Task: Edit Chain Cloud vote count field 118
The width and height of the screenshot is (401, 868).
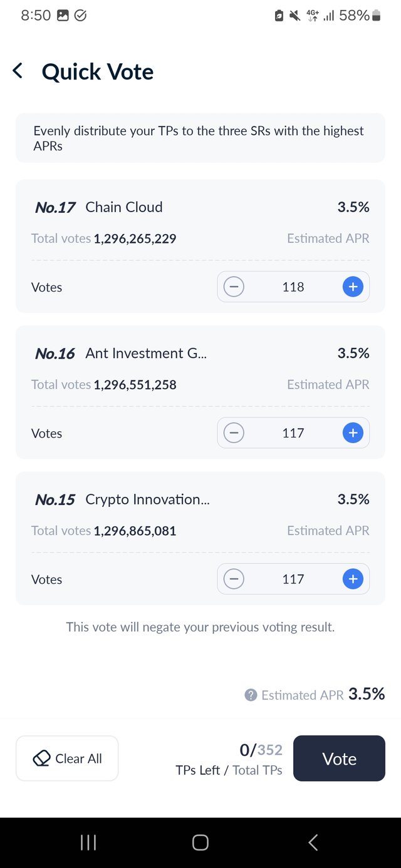Action: click(x=293, y=287)
